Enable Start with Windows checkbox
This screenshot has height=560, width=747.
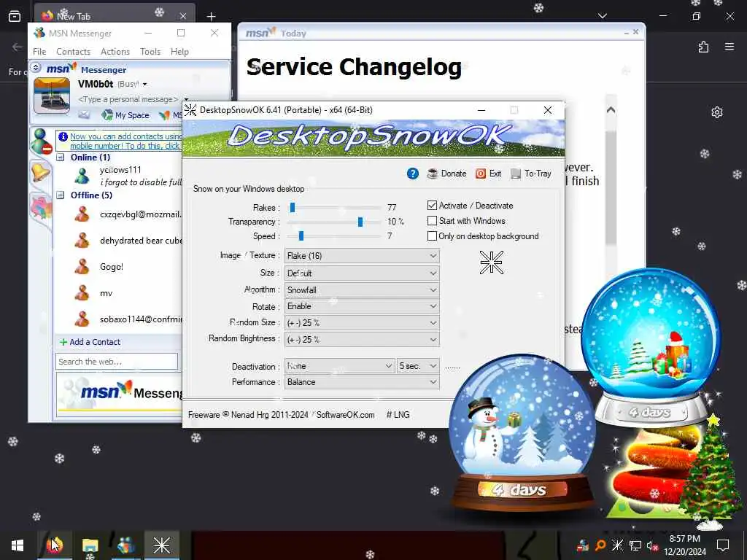[x=432, y=221]
